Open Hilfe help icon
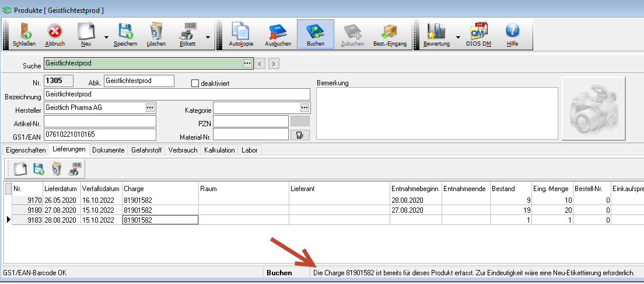Image resolution: width=644 pixels, height=284 pixels. point(512,34)
